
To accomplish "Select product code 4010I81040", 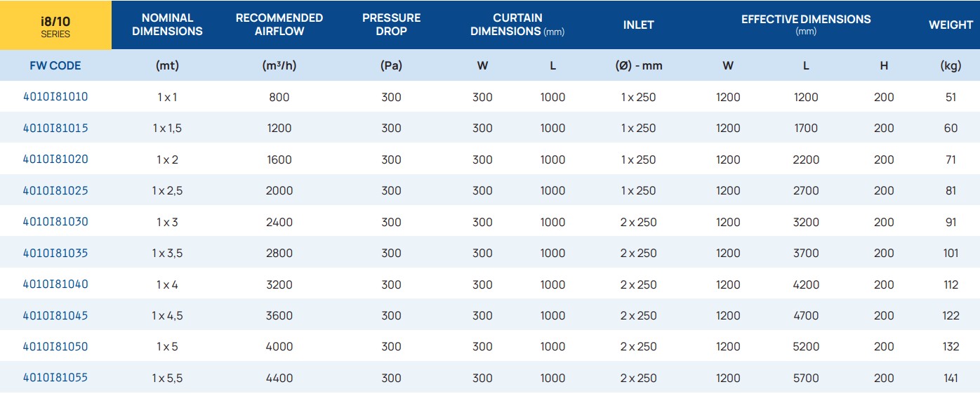I will coord(55,284).
